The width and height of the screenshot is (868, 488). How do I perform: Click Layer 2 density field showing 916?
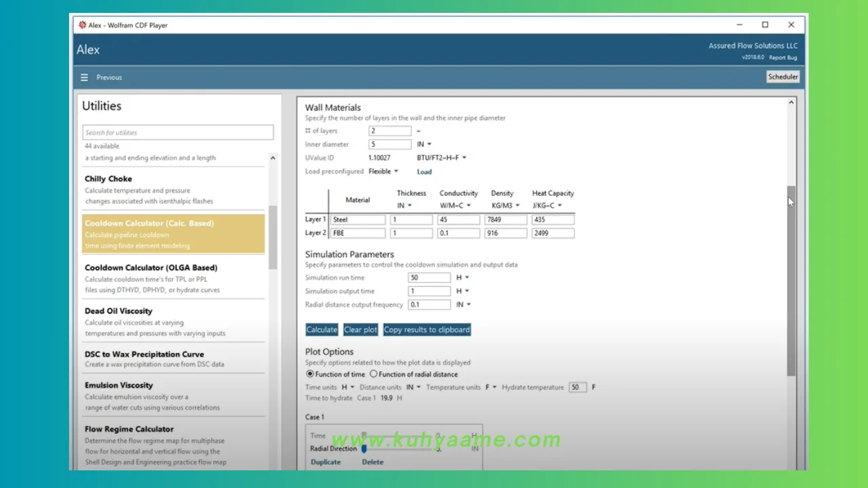point(506,233)
